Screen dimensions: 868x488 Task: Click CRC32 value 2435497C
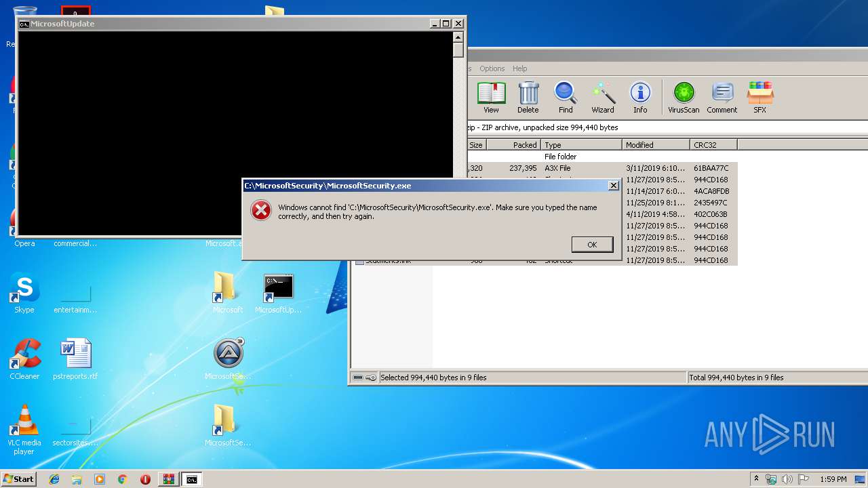(710, 203)
